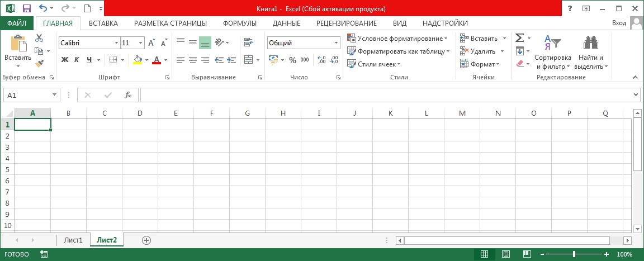This screenshot has width=644, height=261.
Task: Switch to the РАЗМЕТКА СТРАНИЦЫ tab
Action: pyautogui.click(x=171, y=23)
